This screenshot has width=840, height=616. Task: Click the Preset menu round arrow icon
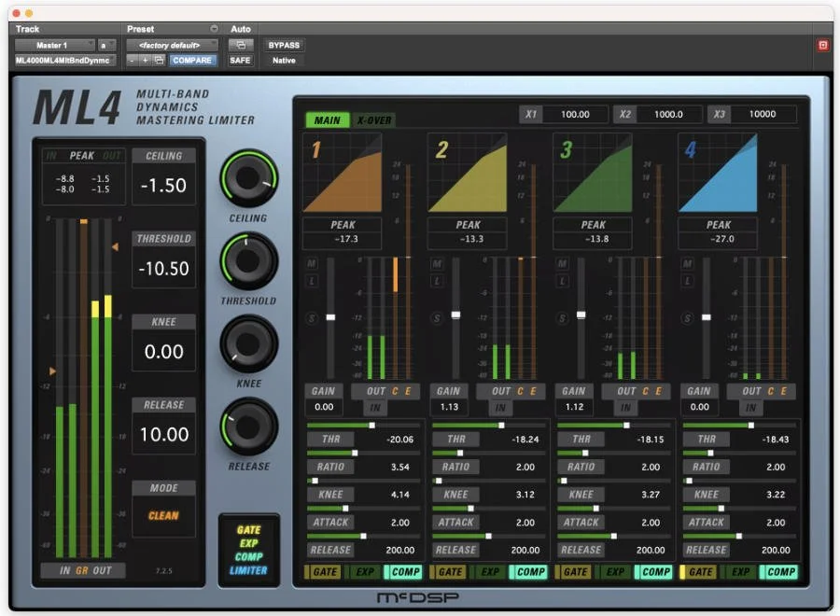(x=214, y=28)
